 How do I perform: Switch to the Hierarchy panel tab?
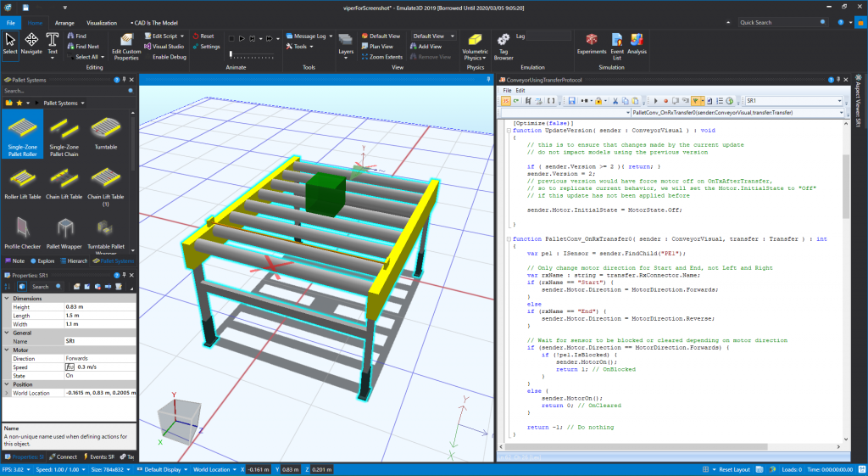(x=75, y=261)
